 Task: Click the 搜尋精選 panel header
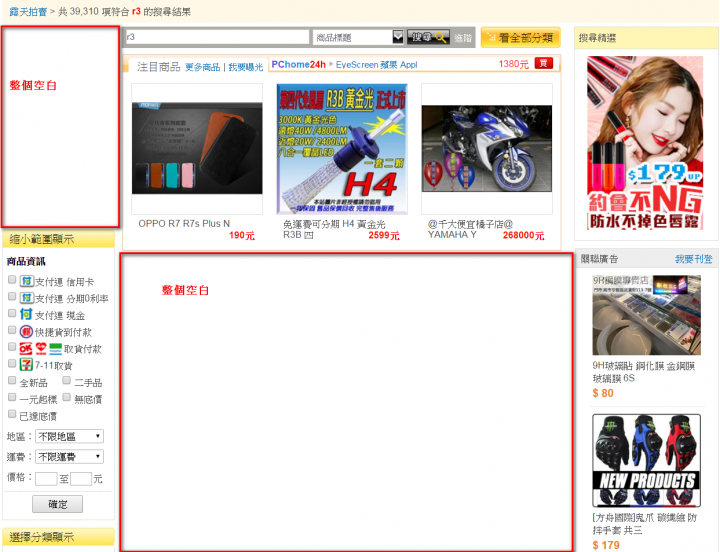(646, 38)
